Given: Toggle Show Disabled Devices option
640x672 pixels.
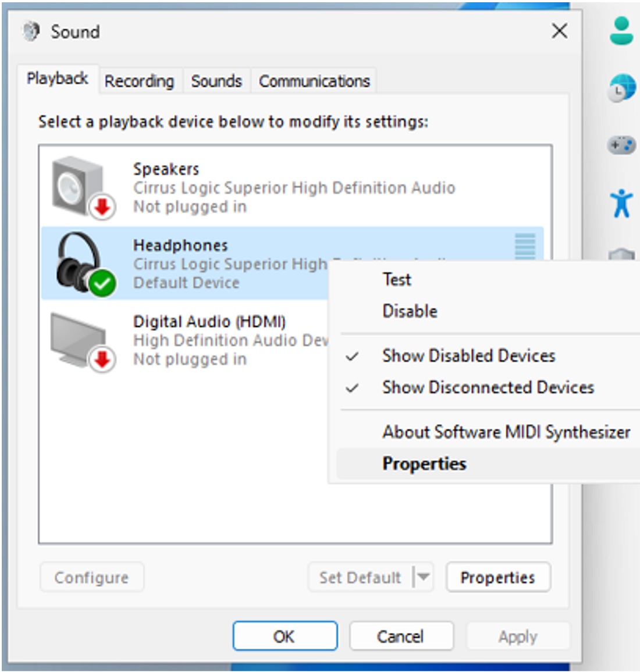Looking at the screenshot, I should 468,355.
